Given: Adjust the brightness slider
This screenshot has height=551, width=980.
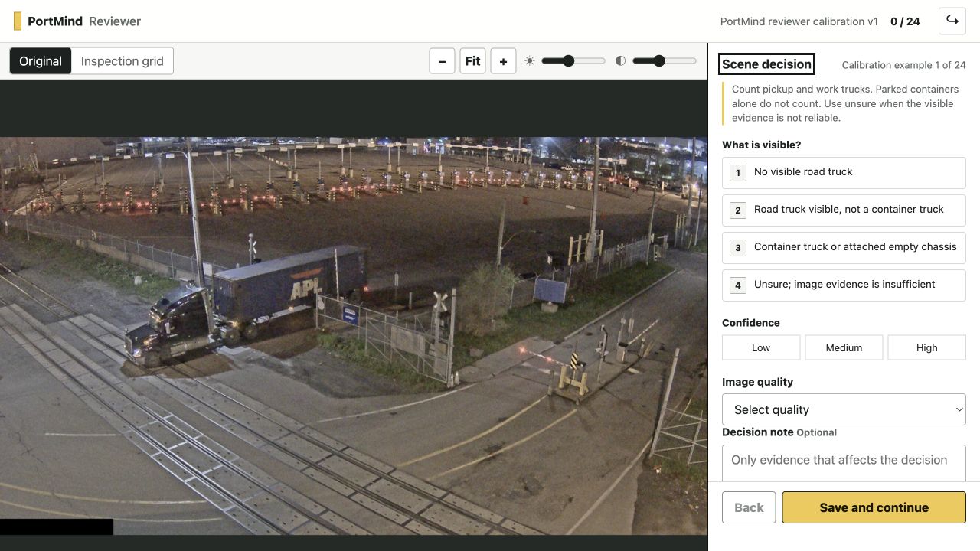Looking at the screenshot, I should point(573,60).
